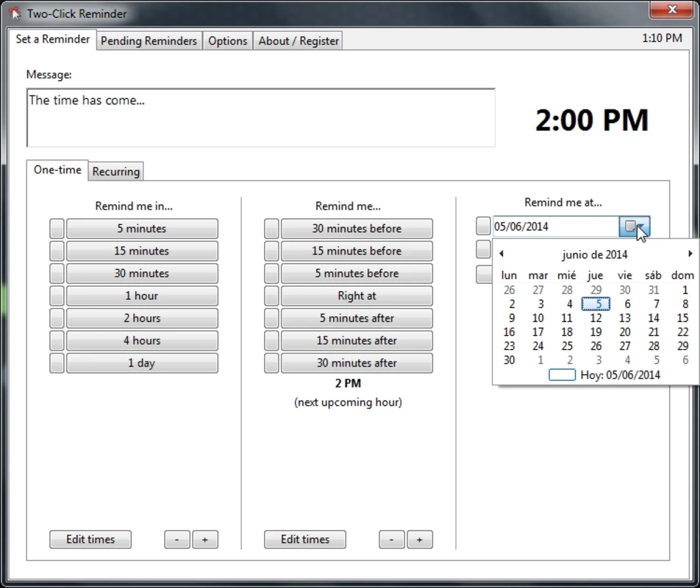Click the Two-Click Reminder title bar icon
The height and width of the screenshot is (588, 700).
pyautogui.click(x=15, y=13)
